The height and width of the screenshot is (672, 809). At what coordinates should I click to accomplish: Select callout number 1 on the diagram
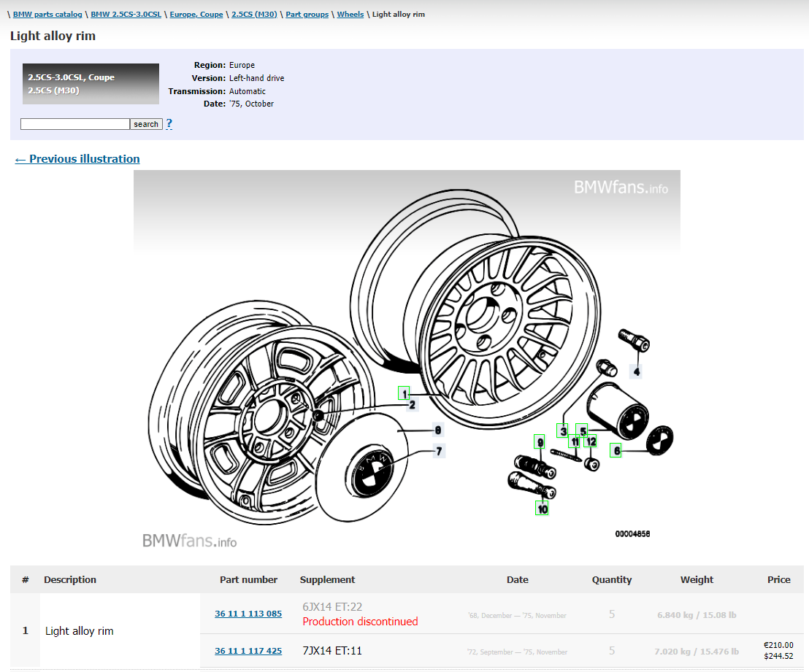tap(404, 393)
